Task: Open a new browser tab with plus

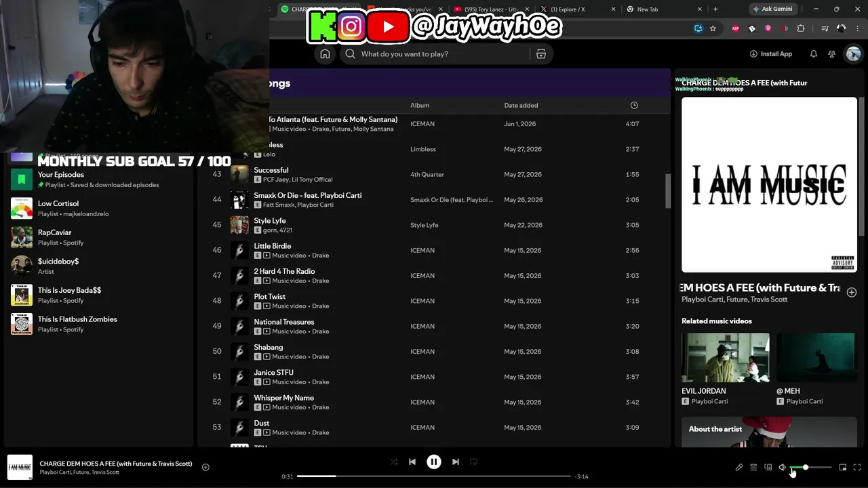Action: [x=715, y=9]
